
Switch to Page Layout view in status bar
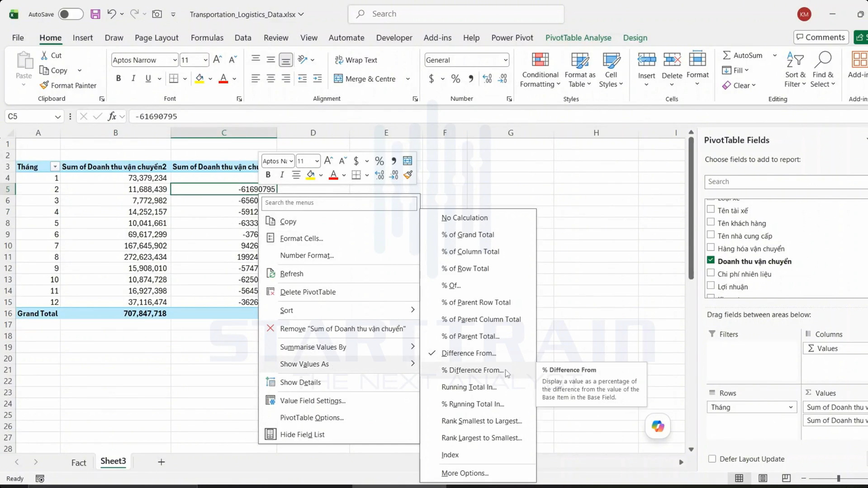(x=763, y=478)
